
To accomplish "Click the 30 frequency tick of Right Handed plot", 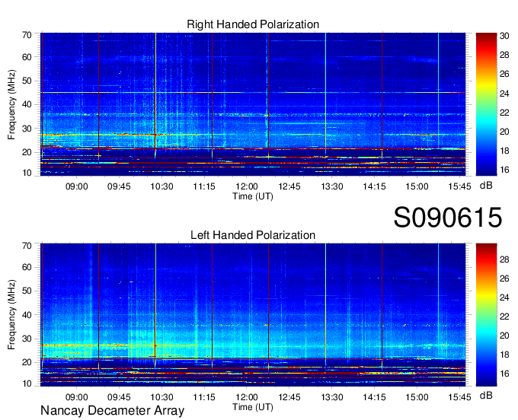I will click(27, 129).
